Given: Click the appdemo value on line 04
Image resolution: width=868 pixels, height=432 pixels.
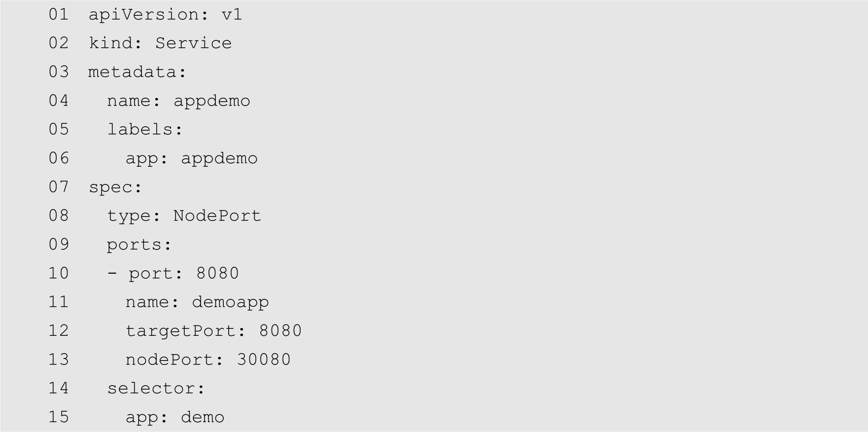Looking at the screenshot, I should (211, 101).
